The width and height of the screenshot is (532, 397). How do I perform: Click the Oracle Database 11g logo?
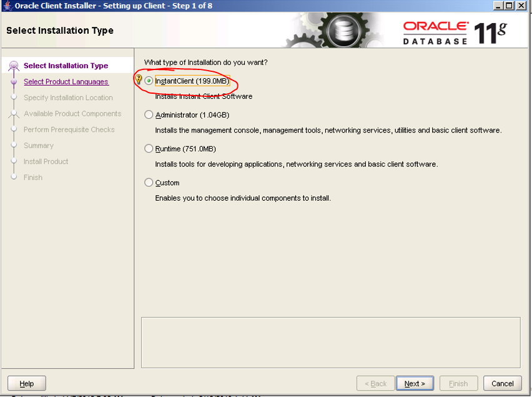tap(455, 32)
